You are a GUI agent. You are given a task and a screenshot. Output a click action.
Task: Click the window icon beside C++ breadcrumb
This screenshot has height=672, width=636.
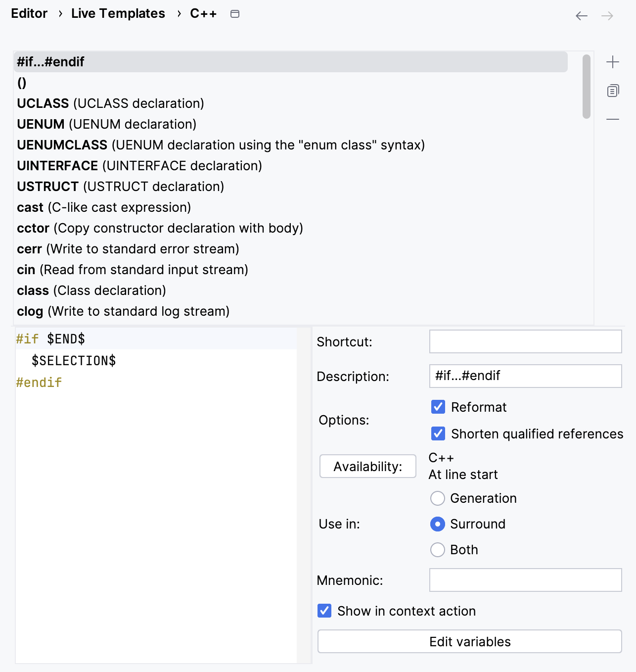click(235, 14)
